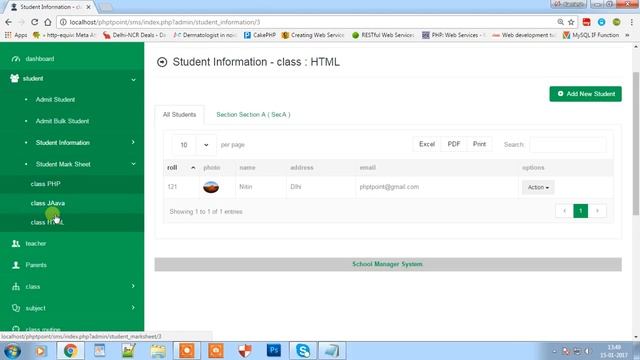Open class HTML mark sheet

(47, 222)
